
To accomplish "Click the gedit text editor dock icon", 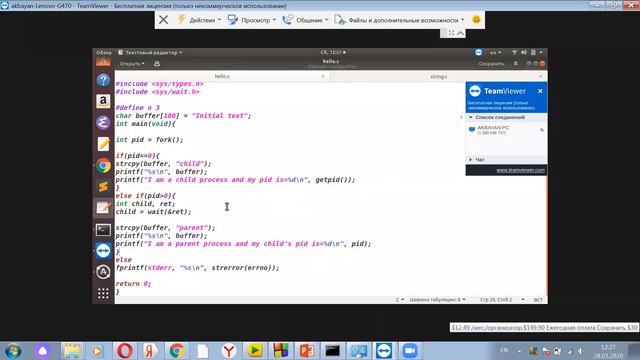I will (103, 208).
